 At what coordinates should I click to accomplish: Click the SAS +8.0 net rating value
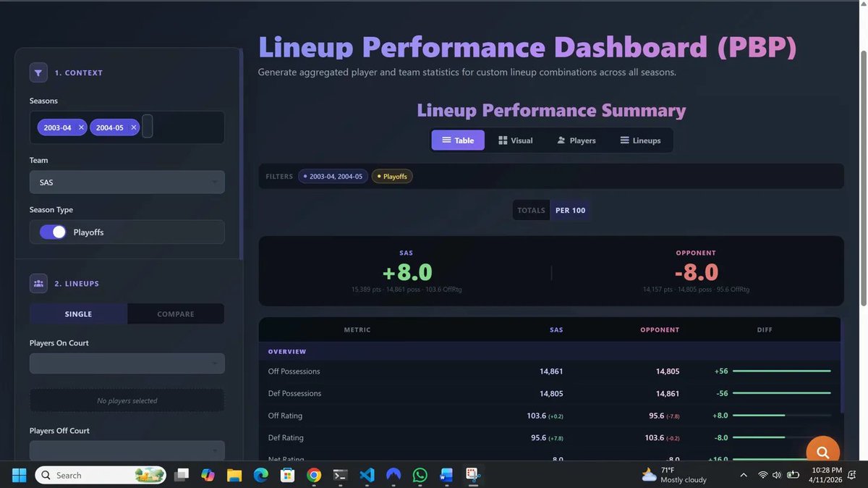(407, 272)
